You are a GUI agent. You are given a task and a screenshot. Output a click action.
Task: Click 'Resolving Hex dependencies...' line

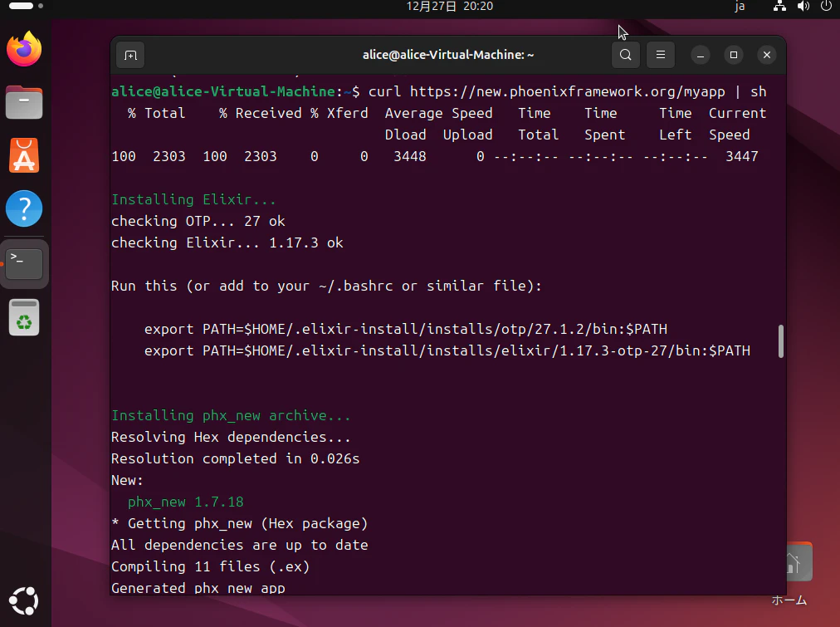(x=231, y=438)
